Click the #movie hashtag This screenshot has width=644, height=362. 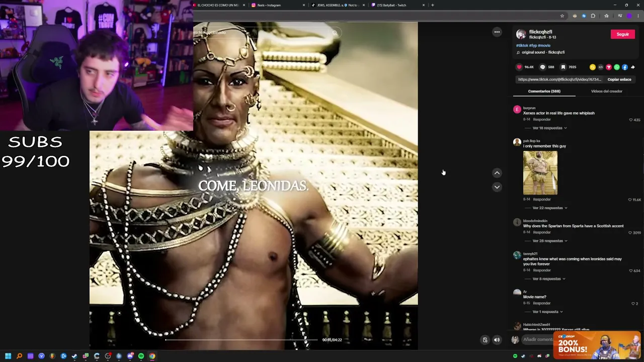pos(544,46)
